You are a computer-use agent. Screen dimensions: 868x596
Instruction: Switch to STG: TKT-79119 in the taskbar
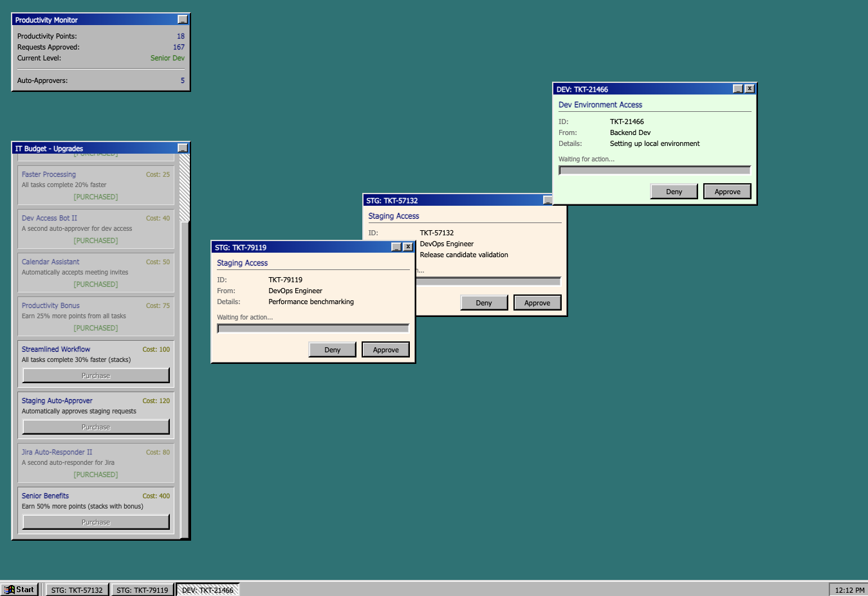(142, 590)
